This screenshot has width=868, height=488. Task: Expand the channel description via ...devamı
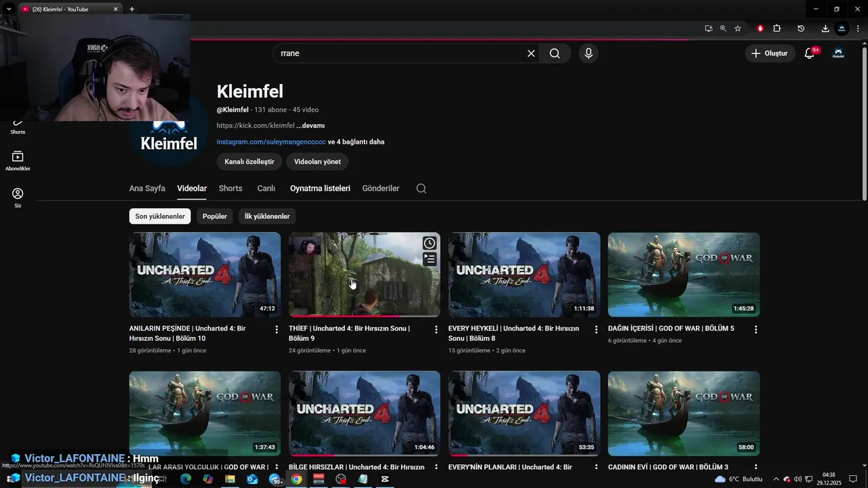(x=311, y=125)
